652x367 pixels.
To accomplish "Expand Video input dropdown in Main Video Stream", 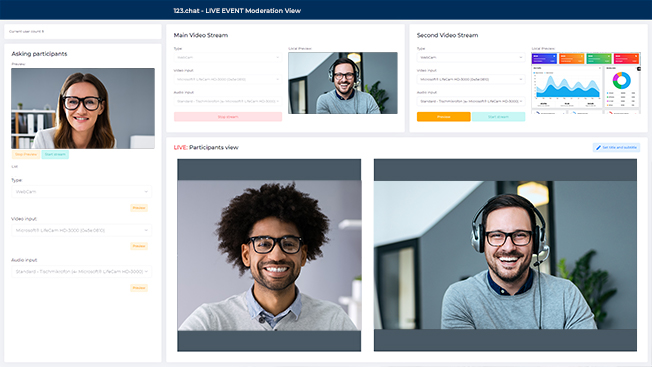I will point(227,79).
